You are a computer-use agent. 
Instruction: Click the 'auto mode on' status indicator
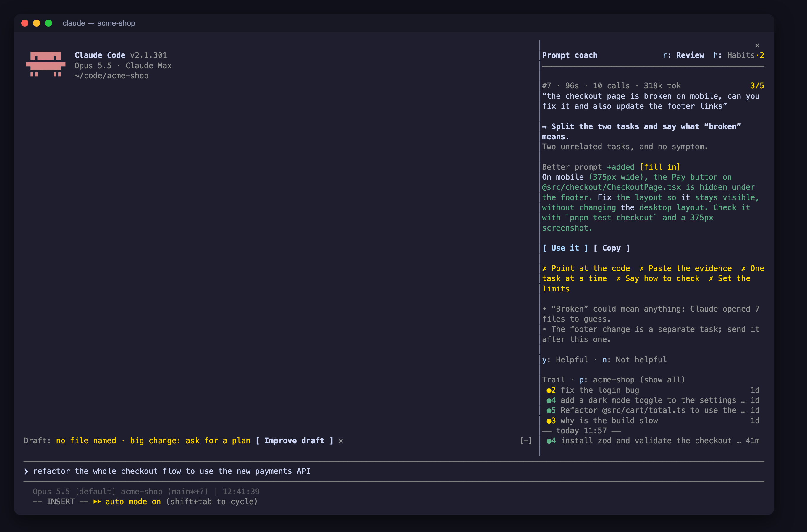[x=127, y=502]
